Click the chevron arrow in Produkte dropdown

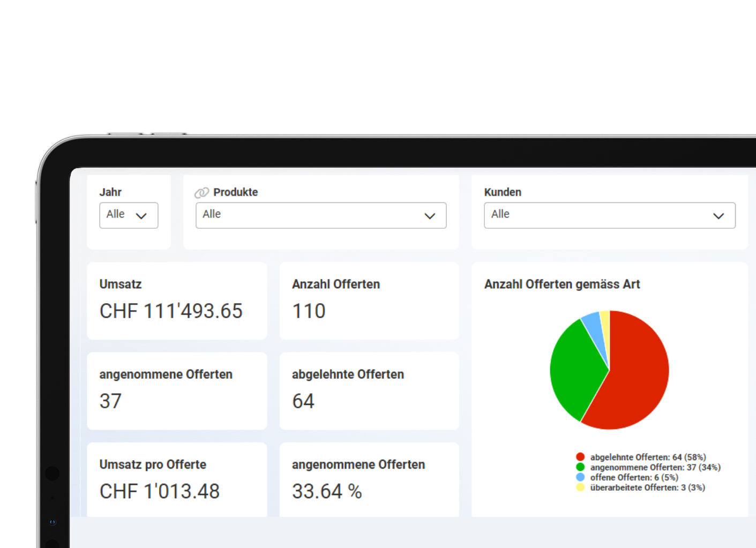(430, 216)
